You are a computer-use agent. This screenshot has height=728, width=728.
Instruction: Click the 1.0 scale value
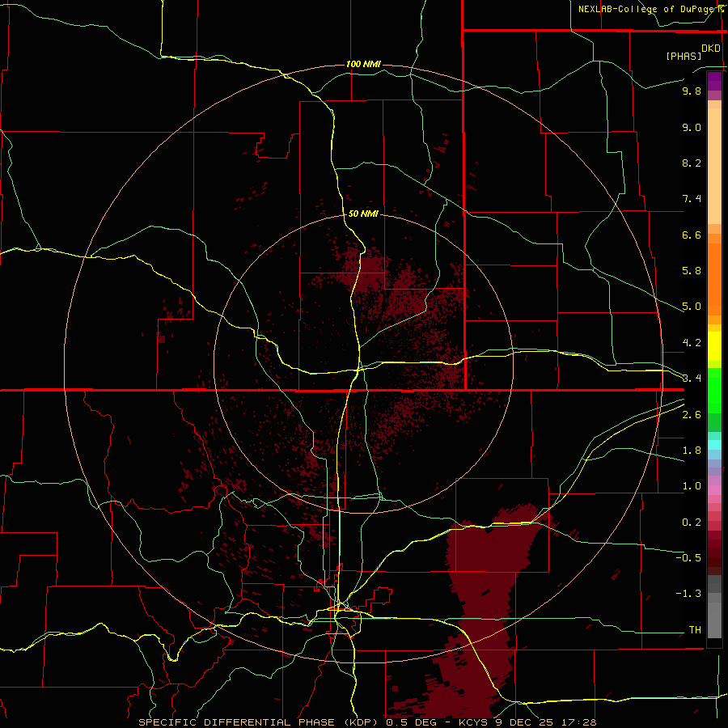point(692,486)
